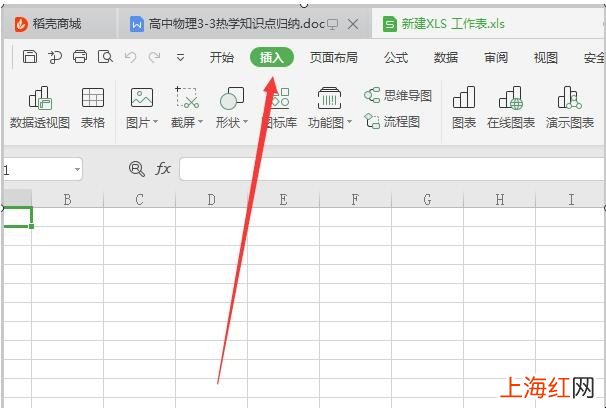
Task: Open 演示图表 presentation charts
Action: pos(570,107)
